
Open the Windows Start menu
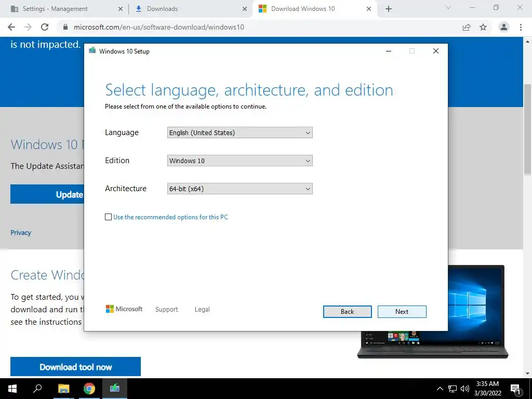click(12, 389)
